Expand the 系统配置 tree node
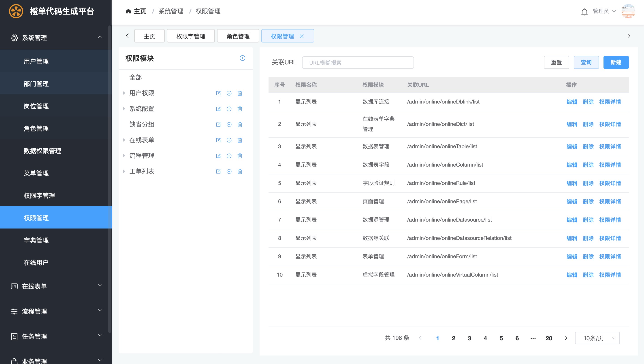The height and width of the screenshot is (364, 644). pyautogui.click(x=124, y=109)
